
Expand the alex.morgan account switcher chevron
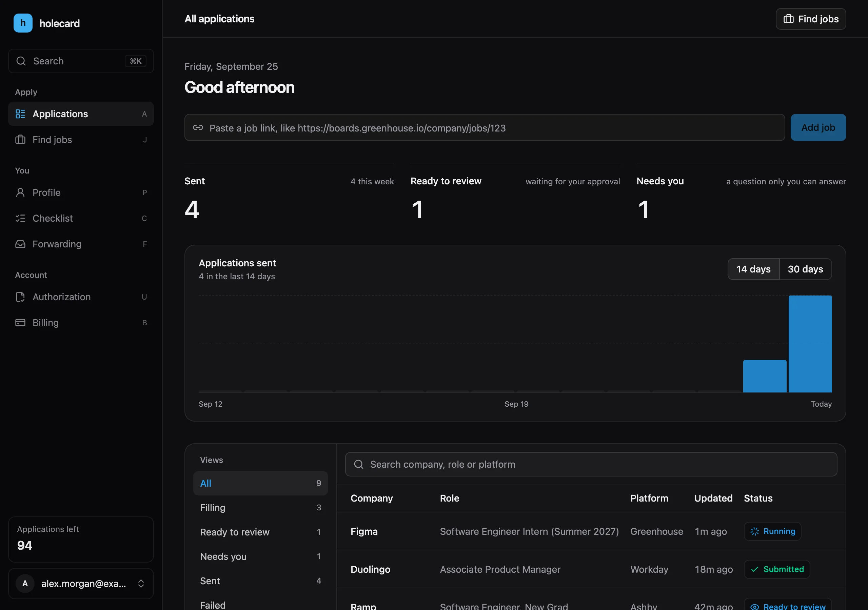[x=141, y=584]
